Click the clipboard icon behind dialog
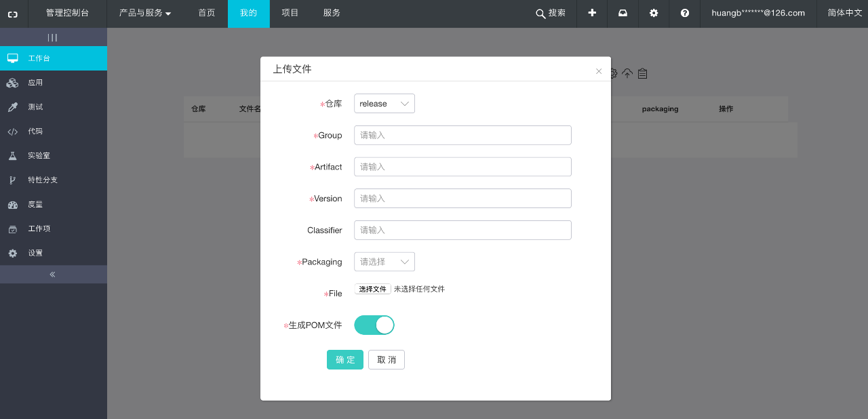 coord(643,73)
